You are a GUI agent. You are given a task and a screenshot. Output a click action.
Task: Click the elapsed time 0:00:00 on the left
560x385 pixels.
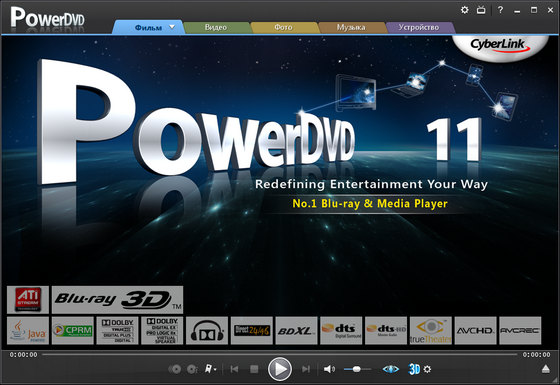(x=23, y=355)
